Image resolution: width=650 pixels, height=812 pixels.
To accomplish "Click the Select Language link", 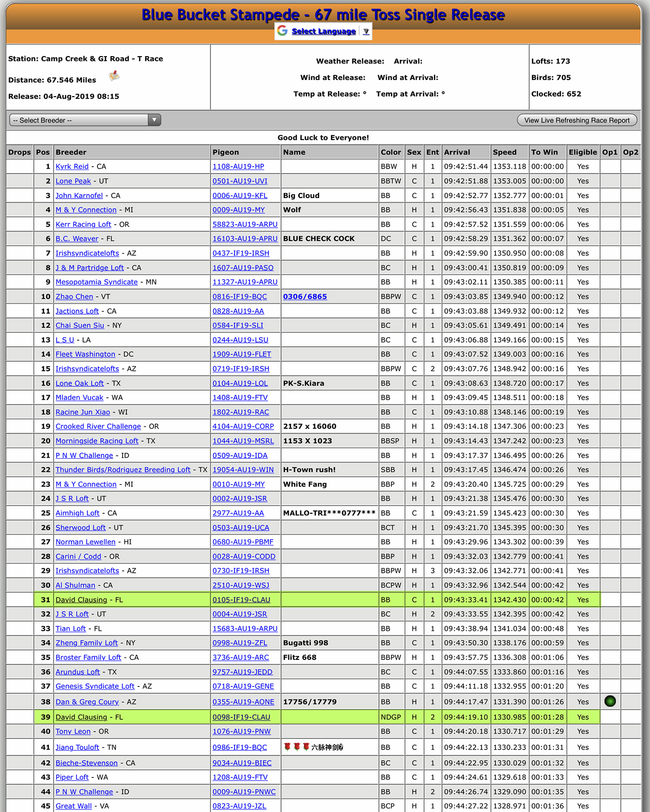I will (x=323, y=32).
